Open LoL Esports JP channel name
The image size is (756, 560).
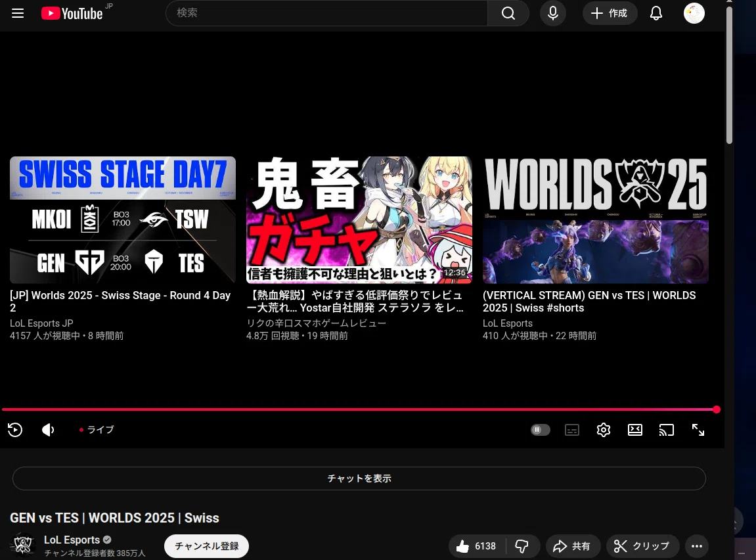point(41,323)
